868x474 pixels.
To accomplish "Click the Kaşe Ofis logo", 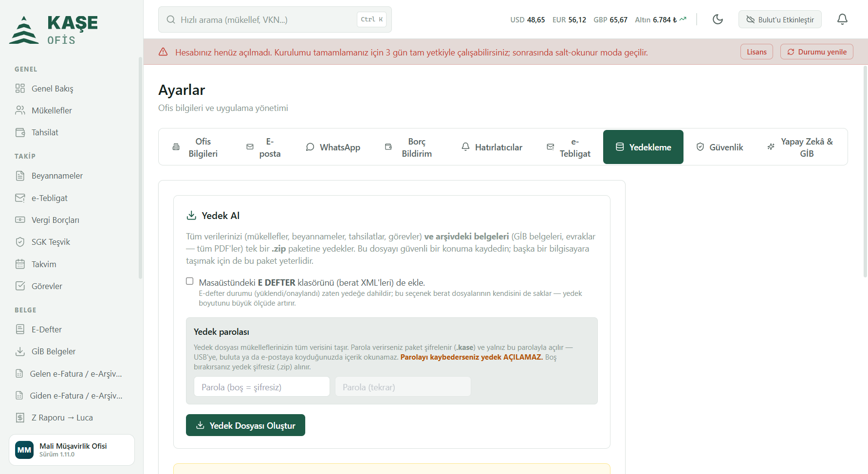I will [54, 30].
